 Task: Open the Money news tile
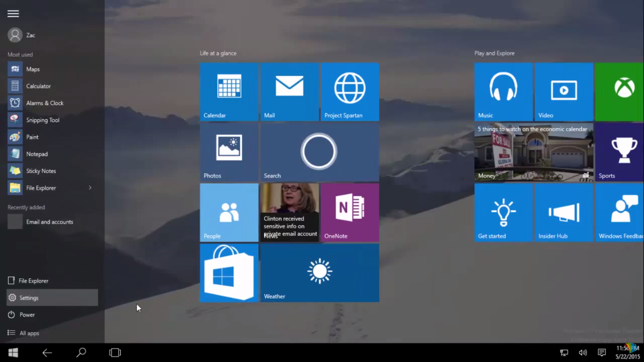(534, 152)
